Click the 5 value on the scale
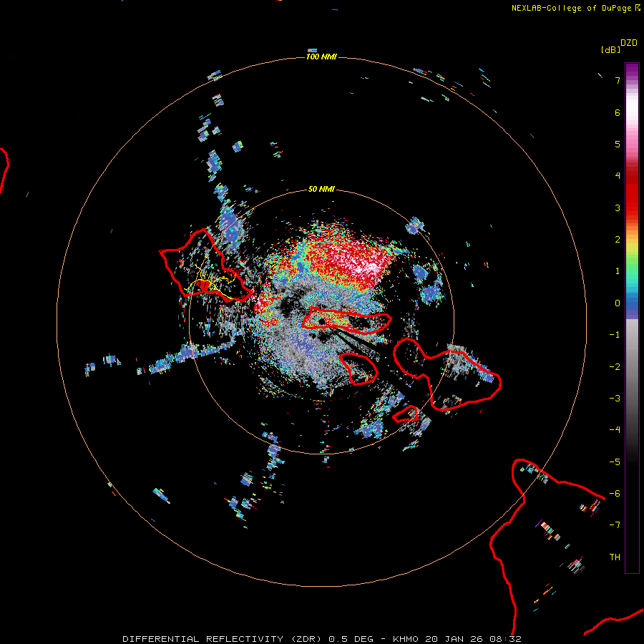The width and height of the screenshot is (644, 644). point(618,144)
